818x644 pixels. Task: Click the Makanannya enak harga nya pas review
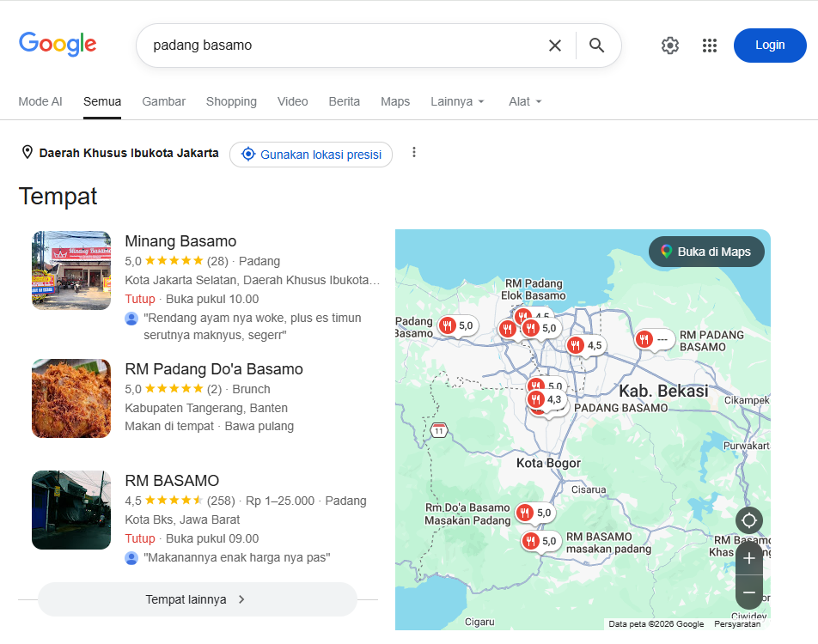click(237, 557)
